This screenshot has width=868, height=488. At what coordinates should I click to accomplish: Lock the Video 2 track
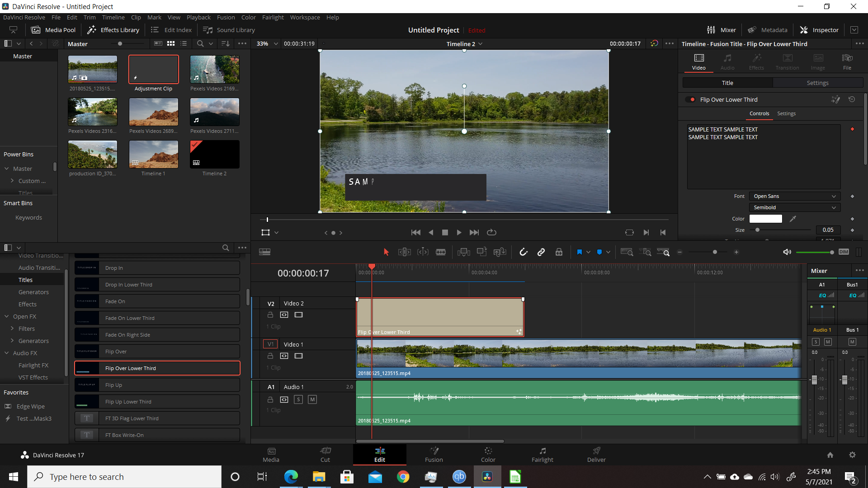[x=270, y=315]
